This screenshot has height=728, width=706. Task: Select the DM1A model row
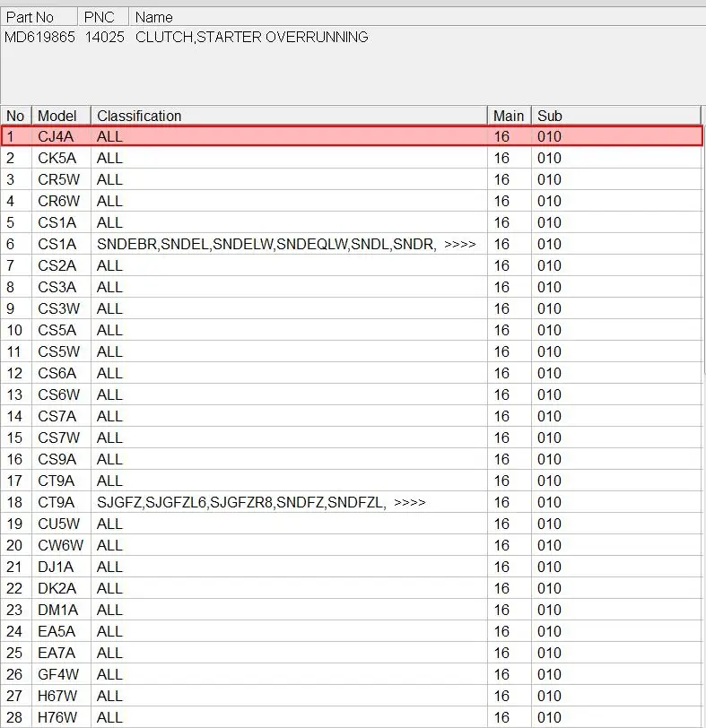tap(352, 610)
